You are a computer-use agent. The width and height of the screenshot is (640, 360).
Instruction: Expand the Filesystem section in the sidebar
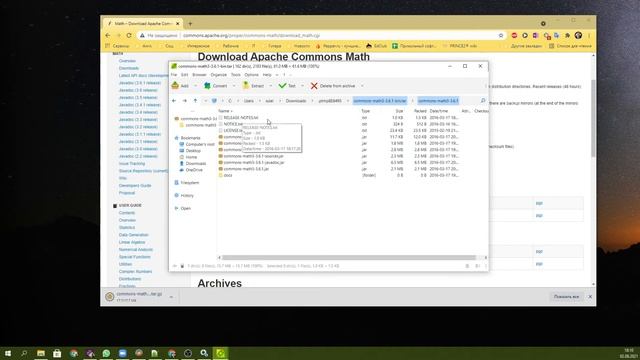[x=187, y=183]
